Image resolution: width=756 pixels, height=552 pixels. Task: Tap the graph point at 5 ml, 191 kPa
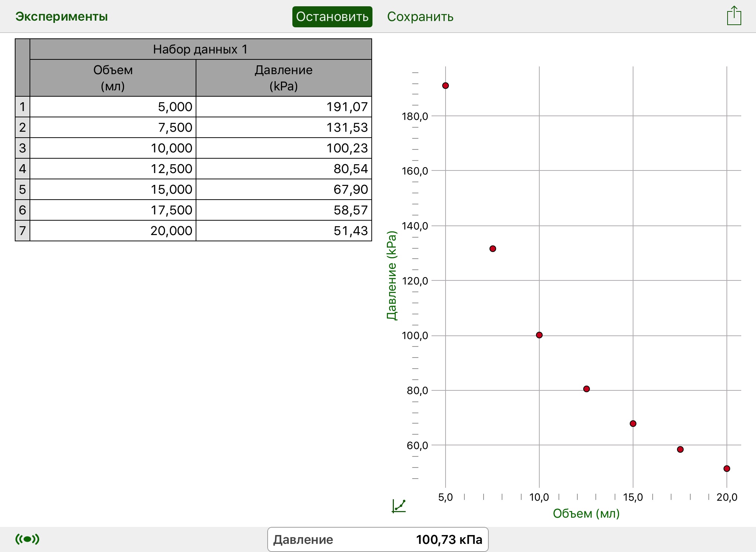446,86
